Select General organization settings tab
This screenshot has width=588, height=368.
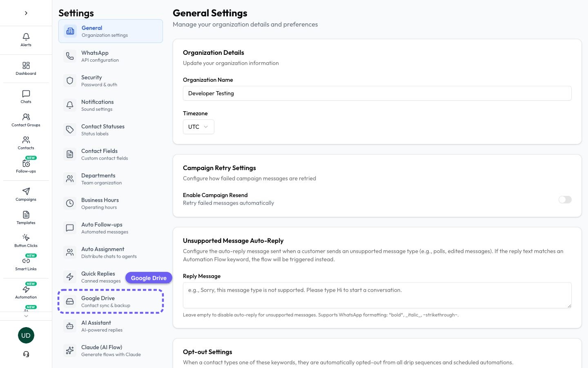pos(111,31)
